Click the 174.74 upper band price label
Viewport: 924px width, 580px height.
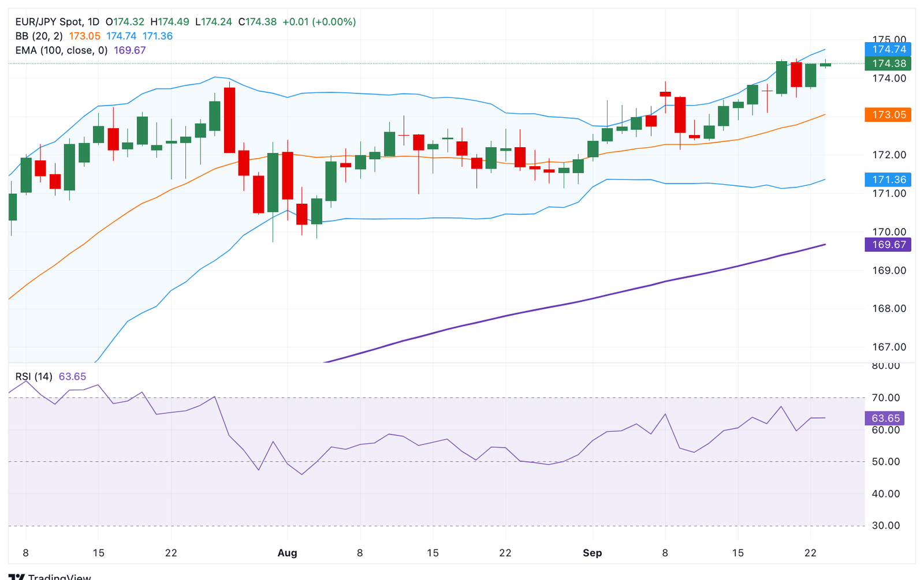pos(888,50)
